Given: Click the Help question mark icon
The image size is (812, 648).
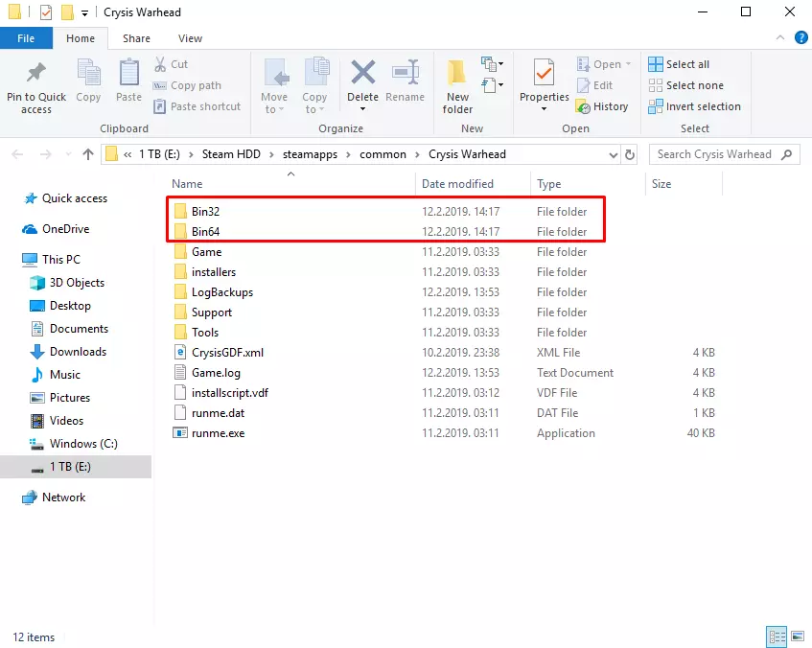Looking at the screenshot, I should point(800,37).
